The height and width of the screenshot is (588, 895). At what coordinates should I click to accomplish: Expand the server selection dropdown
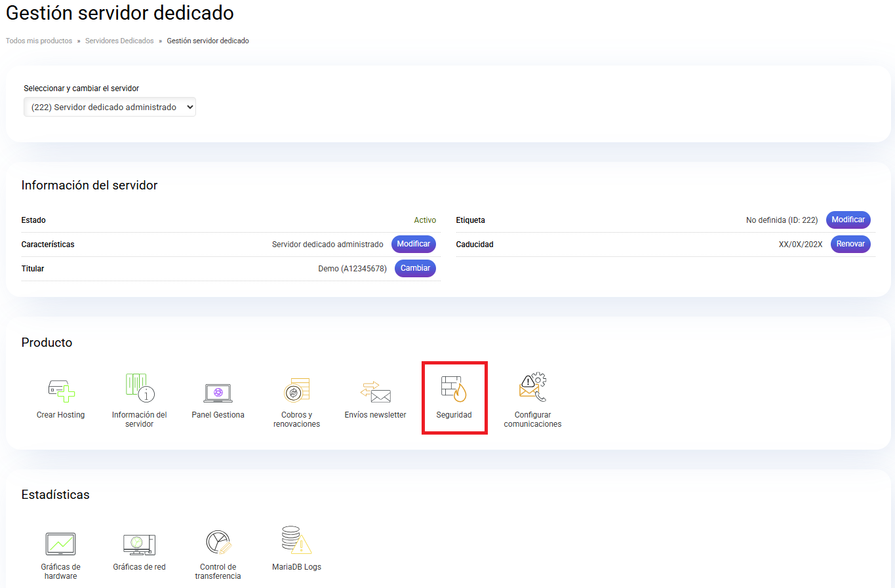point(109,107)
